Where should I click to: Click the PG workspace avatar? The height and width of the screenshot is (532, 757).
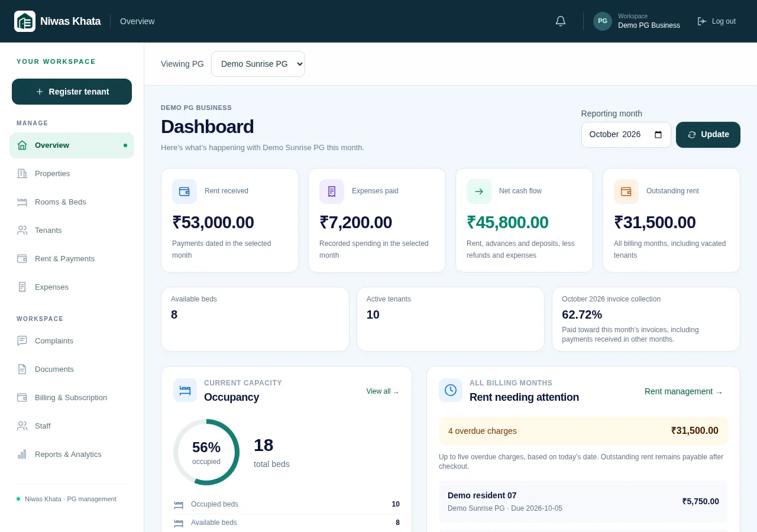pos(603,21)
